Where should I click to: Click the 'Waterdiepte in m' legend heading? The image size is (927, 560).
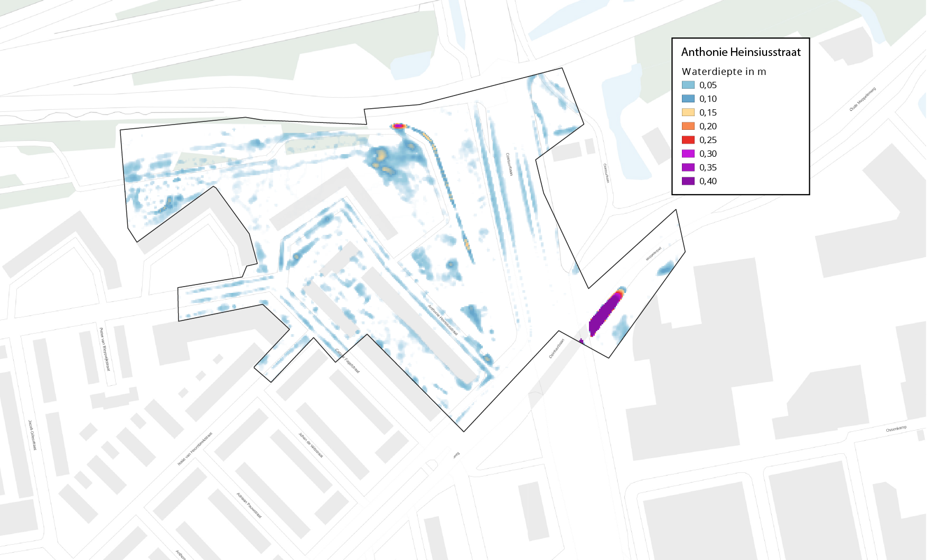(x=724, y=71)
